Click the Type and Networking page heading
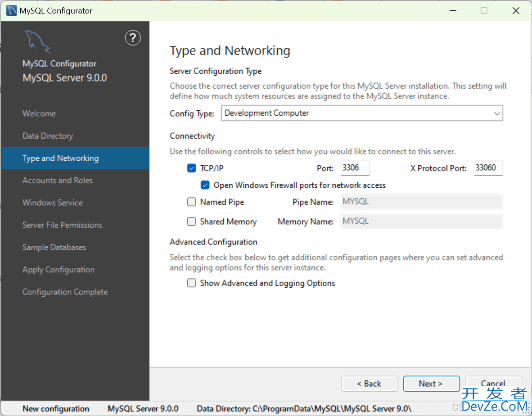532x416 pixels. point(230,51)
